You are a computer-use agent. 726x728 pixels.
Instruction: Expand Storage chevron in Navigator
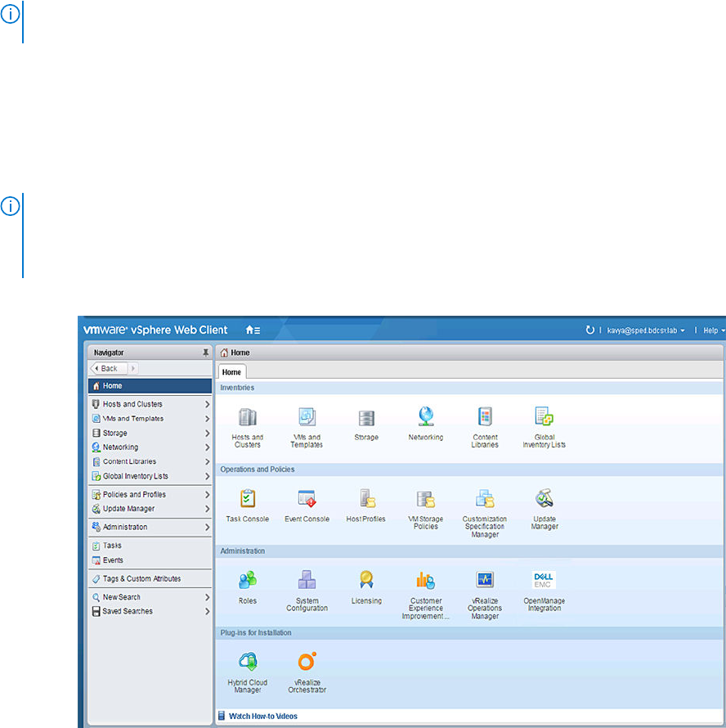[x=207, y=434]
